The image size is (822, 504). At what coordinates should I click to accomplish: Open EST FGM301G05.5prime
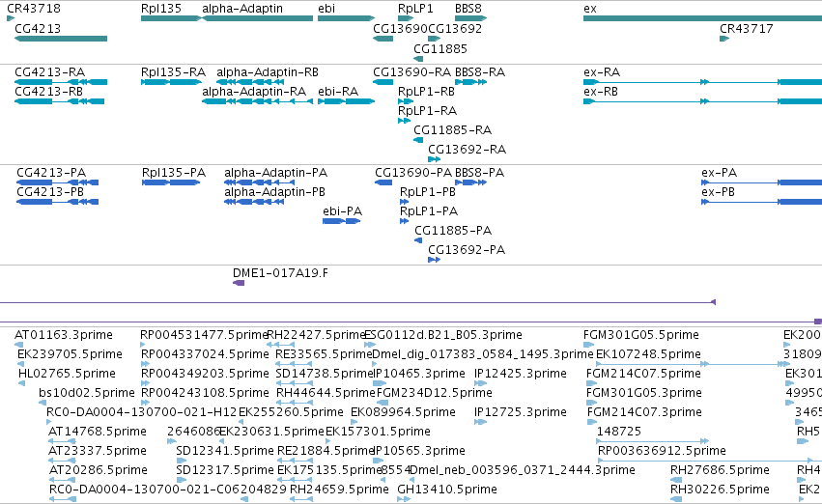point(641,335)
